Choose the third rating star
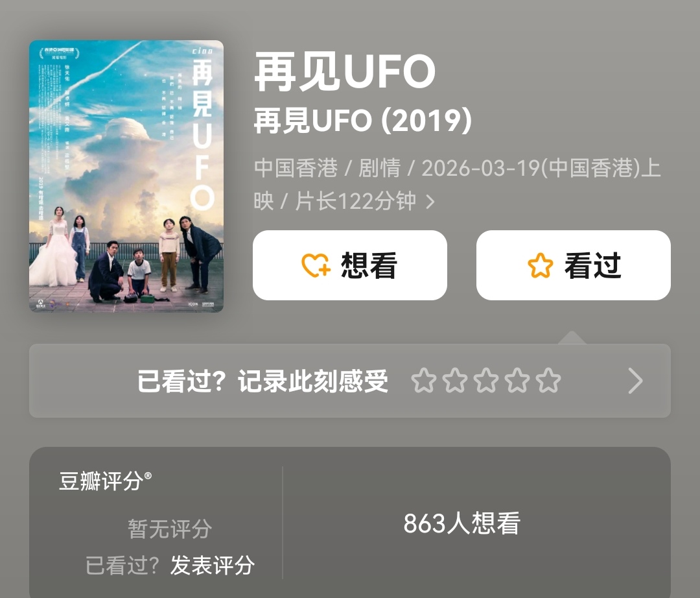Viewport: 700px width, 598px height. tap(485, 381)
